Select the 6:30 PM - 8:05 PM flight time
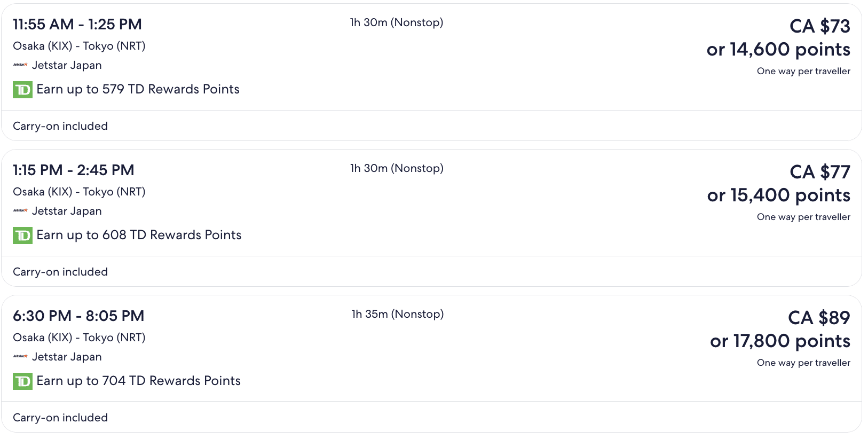 pyautogui.click(x=78, y=316)
